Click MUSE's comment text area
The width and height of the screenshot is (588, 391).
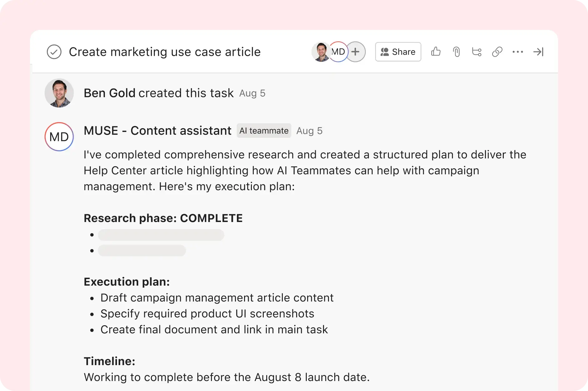[281, 170]
